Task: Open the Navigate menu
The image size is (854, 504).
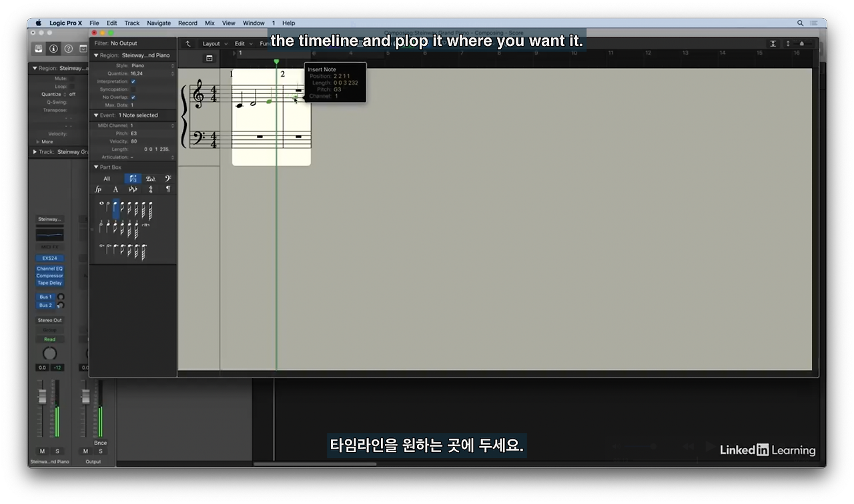Action: click(159, 23)
